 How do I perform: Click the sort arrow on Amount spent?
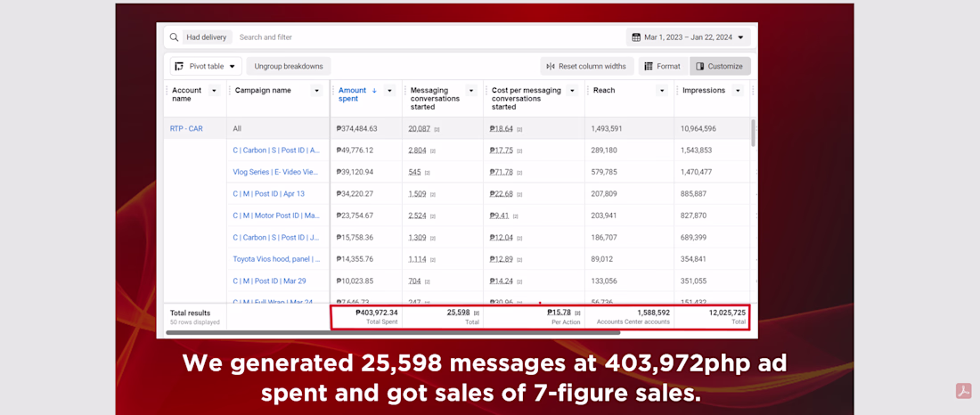[374, 91]
